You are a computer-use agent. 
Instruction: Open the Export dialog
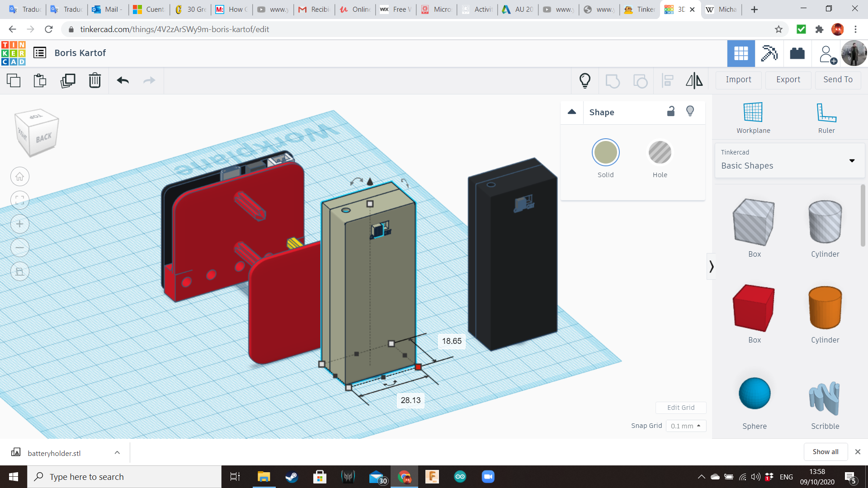tap(788, 80)
